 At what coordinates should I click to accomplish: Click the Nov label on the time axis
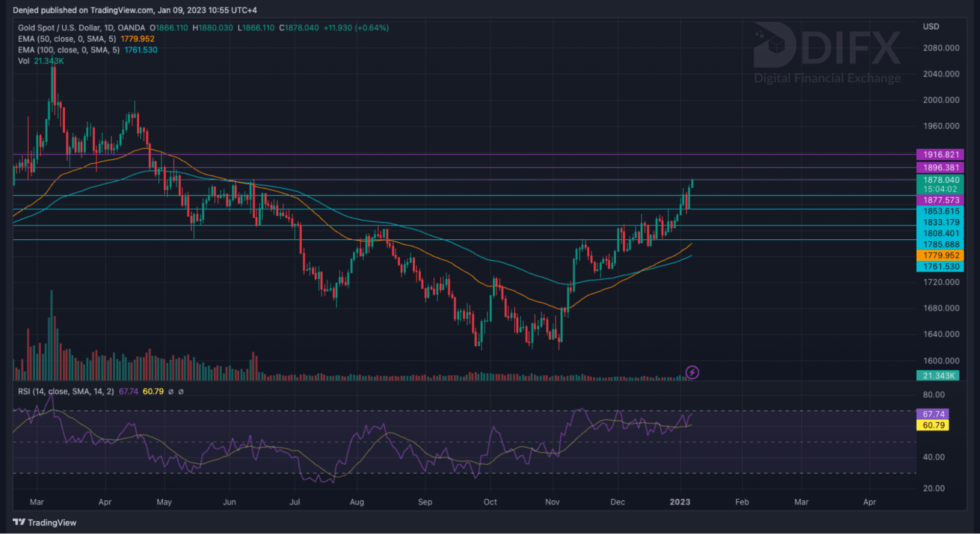[552, 502]
